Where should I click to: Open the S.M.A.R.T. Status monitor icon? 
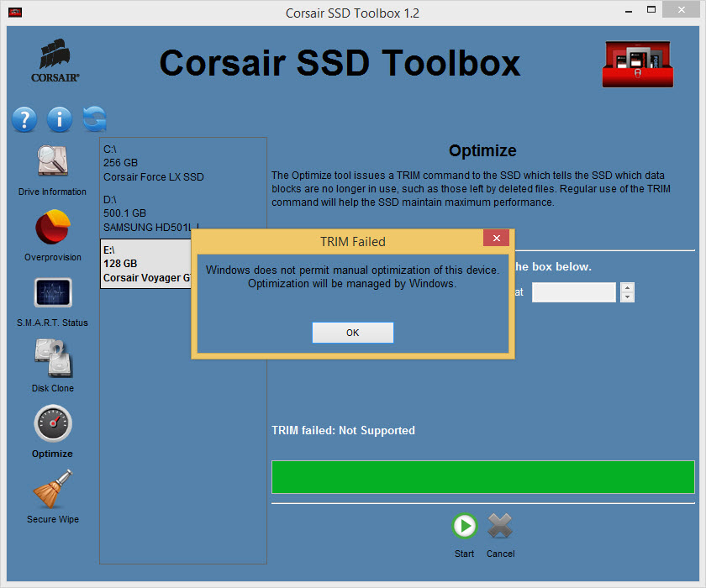53,292
